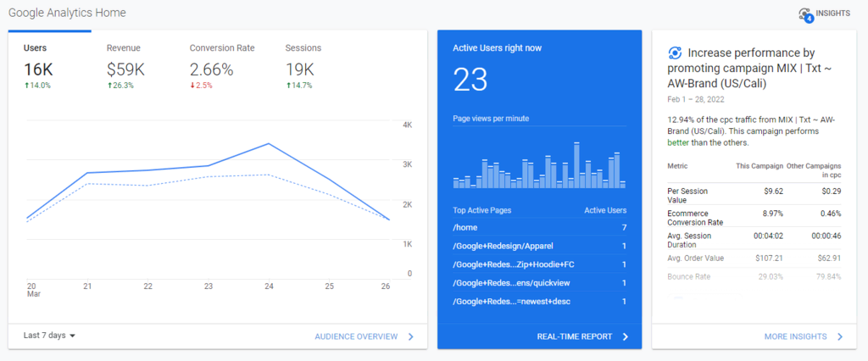This screenshot has width=868, height=361.
Task: Click the line chart peak at 24
Action: coord(269,144)
